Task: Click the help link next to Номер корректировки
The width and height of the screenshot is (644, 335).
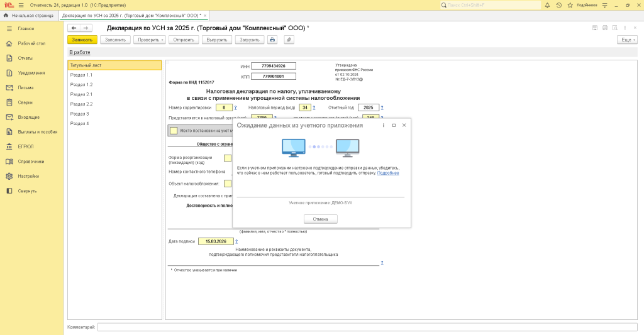Action: 235,107
